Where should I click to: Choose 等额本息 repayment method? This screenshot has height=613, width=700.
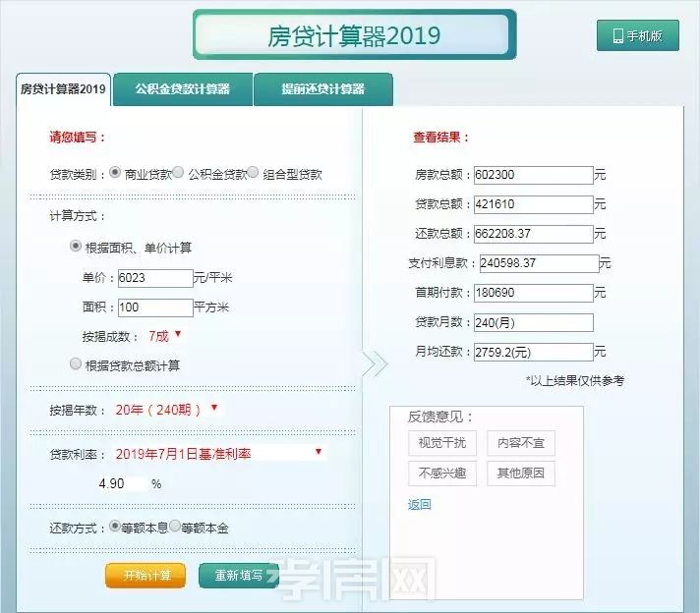[115, 527]
